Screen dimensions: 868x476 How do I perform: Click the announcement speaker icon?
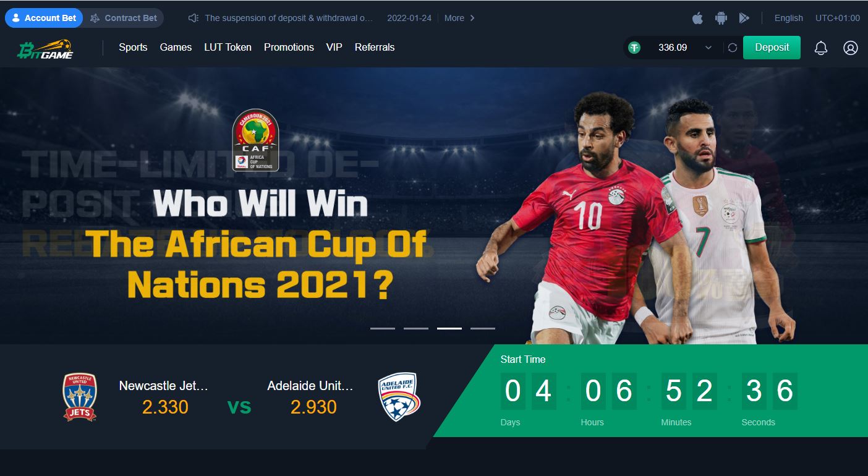(194, 18)
